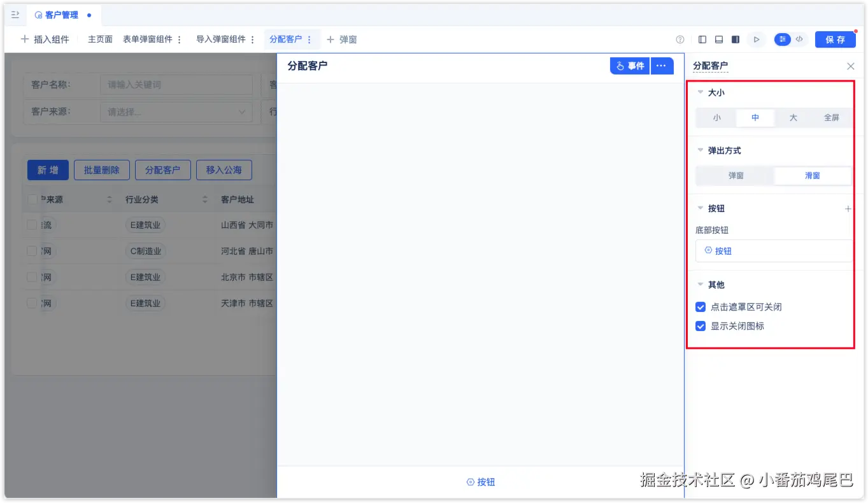Select size 小
The image size is (868, 503).
click(x=717, y=118)
